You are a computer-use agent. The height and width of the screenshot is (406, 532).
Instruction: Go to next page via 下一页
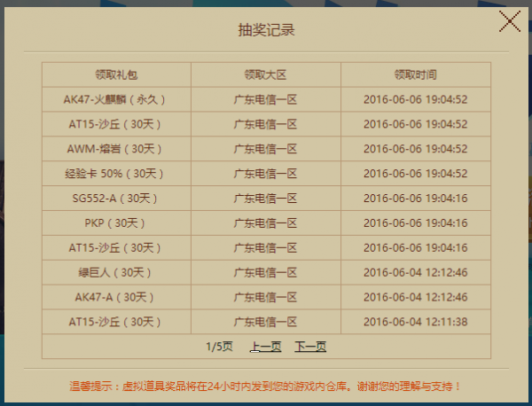[310, 347]
